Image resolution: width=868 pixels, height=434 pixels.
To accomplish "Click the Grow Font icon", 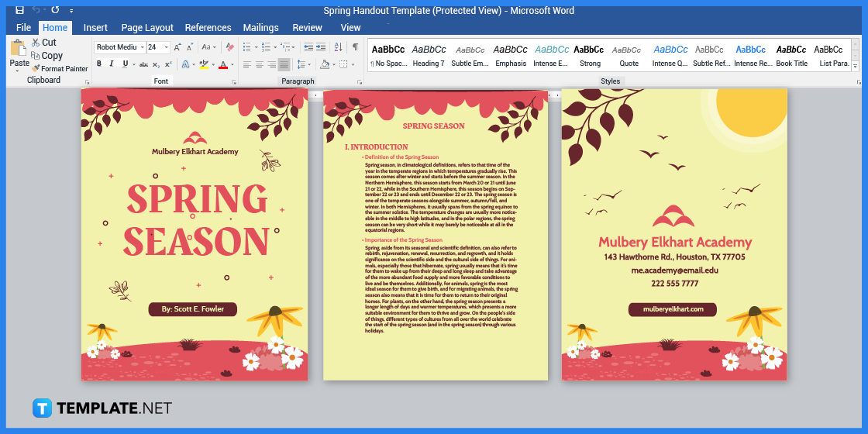I will pyautogui.click(x=177, y=47).
